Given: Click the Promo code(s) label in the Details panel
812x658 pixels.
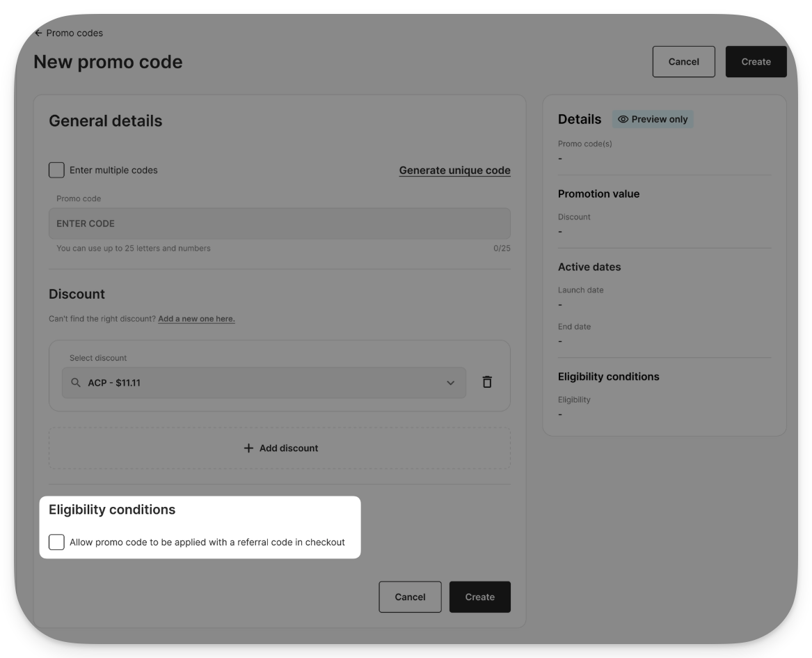Looking at the screenshot, I should click(584, 143).
